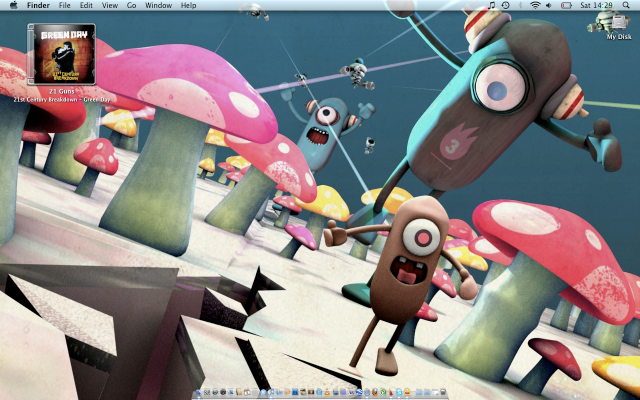Open the Finder application menu

point(38,5)
